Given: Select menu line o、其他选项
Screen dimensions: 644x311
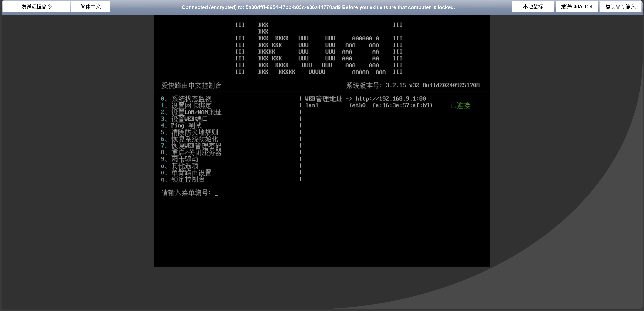Looking at the screenshot, I should tap(179, 166).
